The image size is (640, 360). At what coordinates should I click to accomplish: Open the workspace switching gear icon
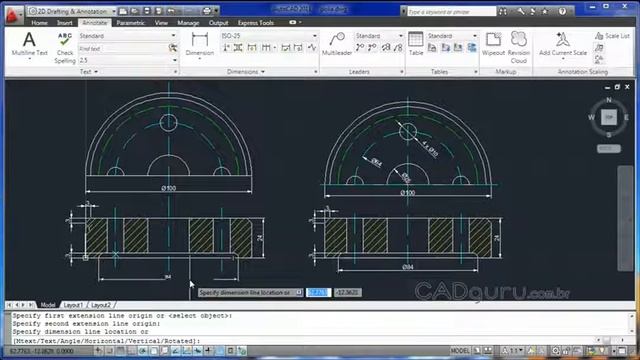click(x=555, y=351)
